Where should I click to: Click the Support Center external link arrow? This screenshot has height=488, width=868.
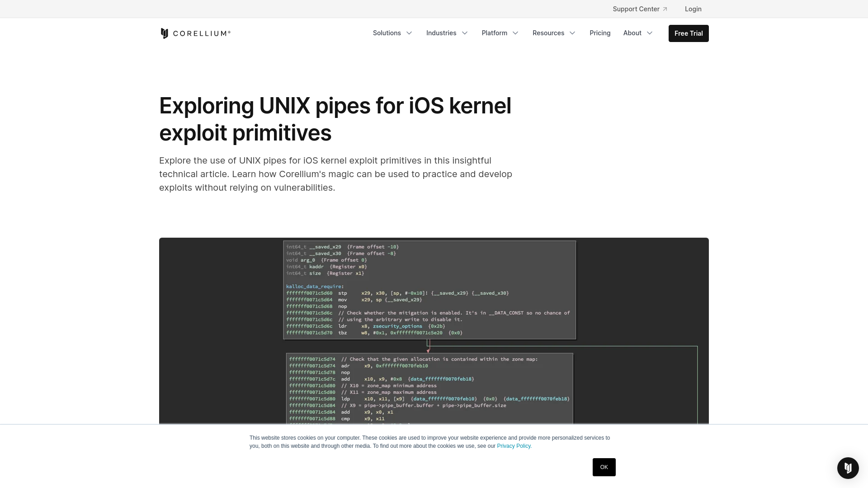pos(665,9)
